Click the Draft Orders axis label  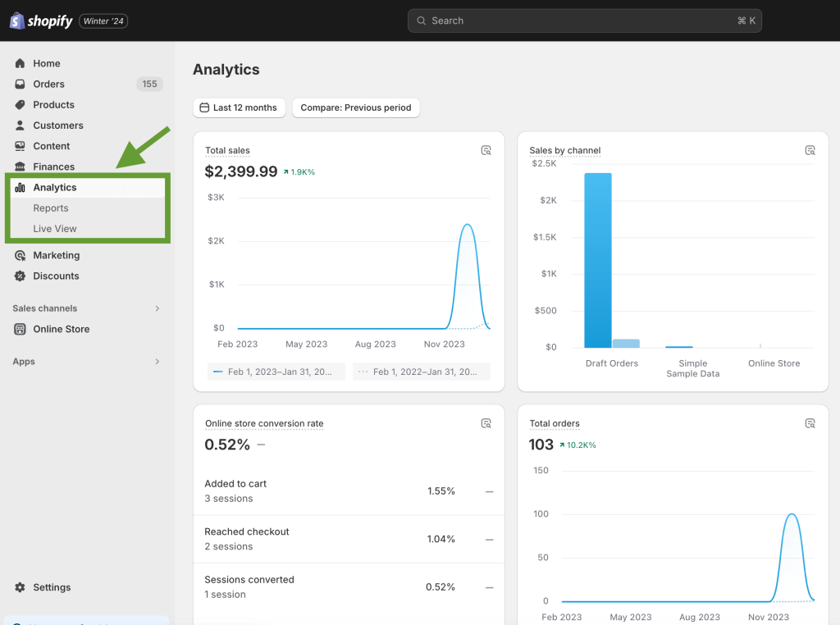coord(612,363)
